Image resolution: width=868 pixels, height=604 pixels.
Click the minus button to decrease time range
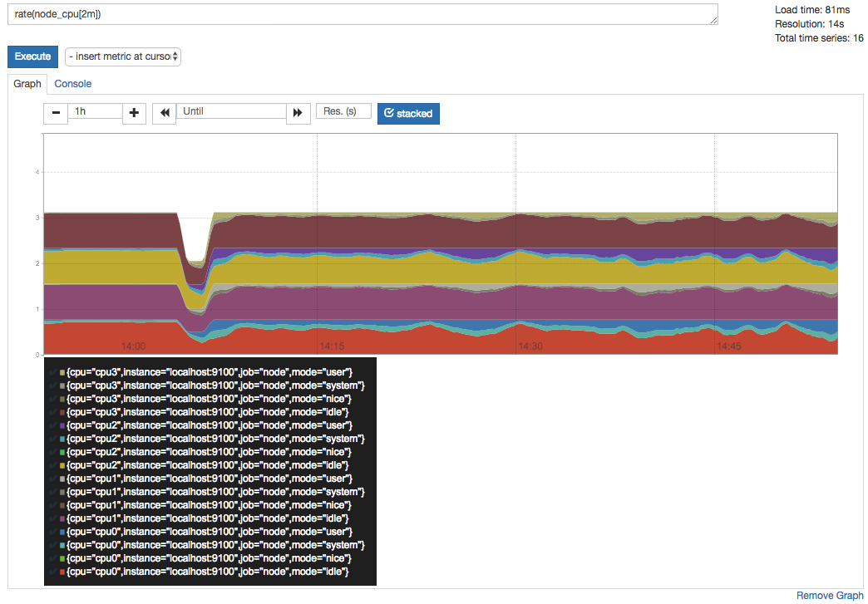tap(56, 113)
